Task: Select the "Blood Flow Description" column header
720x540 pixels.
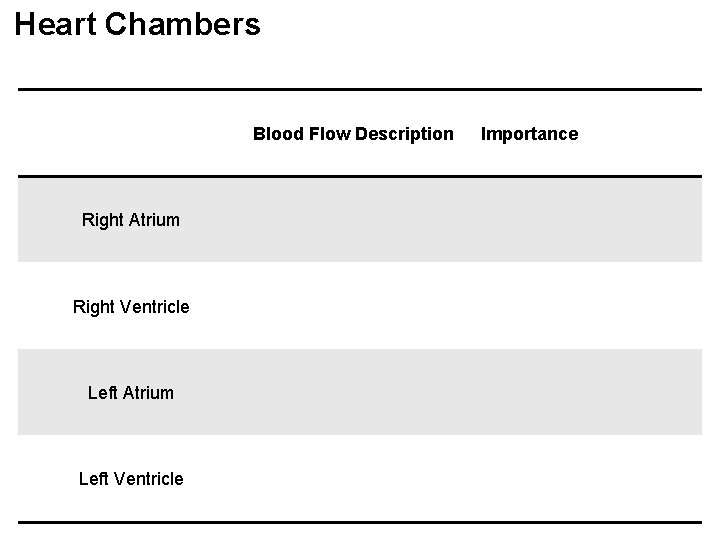Action: click(352, 134)
